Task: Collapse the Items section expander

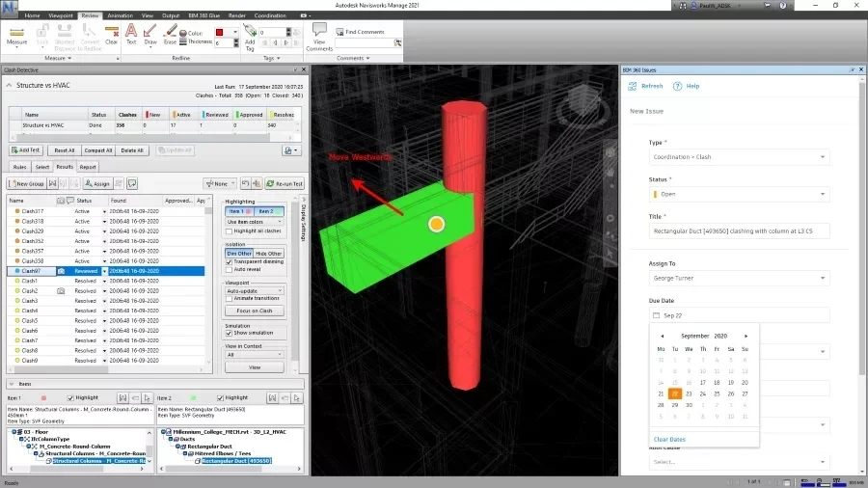Action: coord(11,384)
